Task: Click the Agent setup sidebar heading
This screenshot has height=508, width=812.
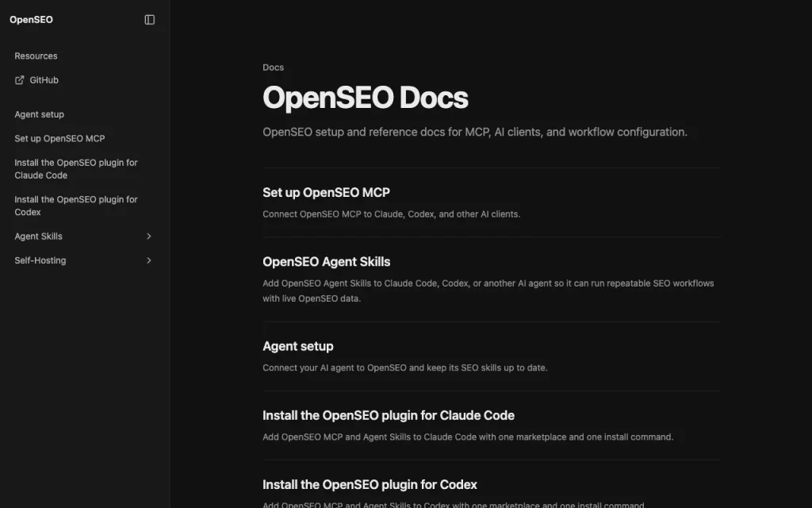Action: pos(40,114)
